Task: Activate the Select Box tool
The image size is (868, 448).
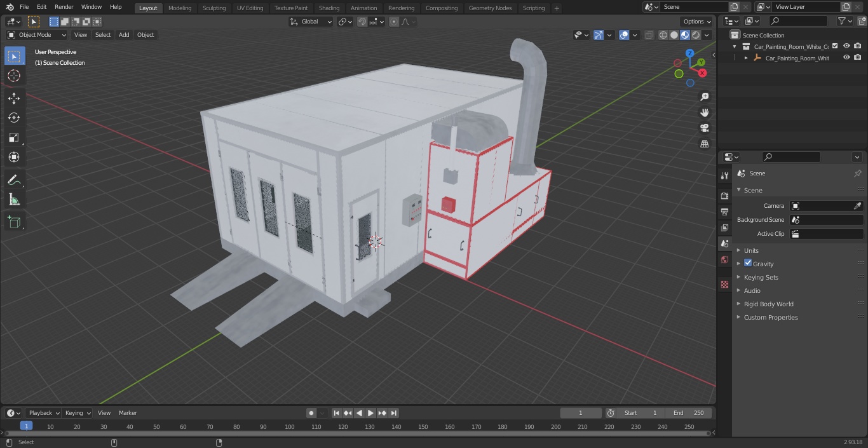Action: [x=14, y=57]
